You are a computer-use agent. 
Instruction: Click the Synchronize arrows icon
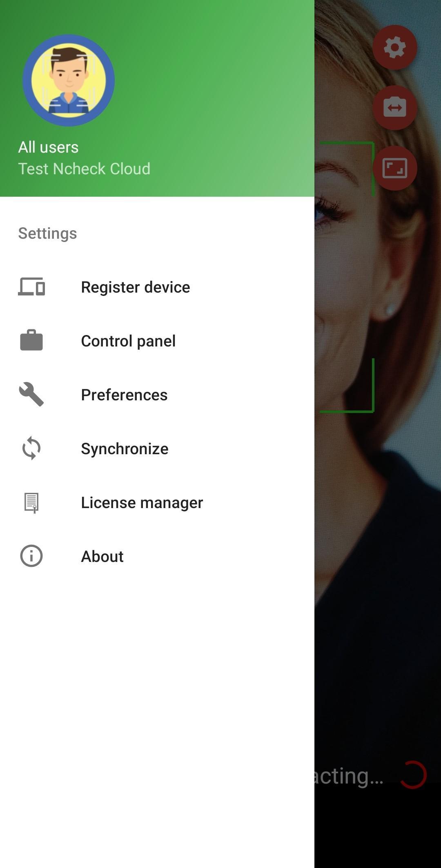(31, 448)
